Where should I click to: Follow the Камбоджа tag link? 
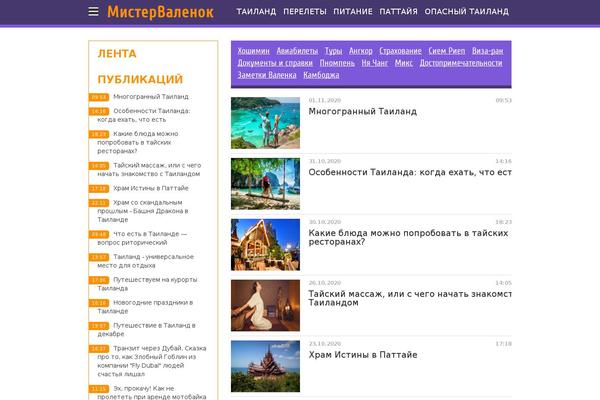coord(321,75)
